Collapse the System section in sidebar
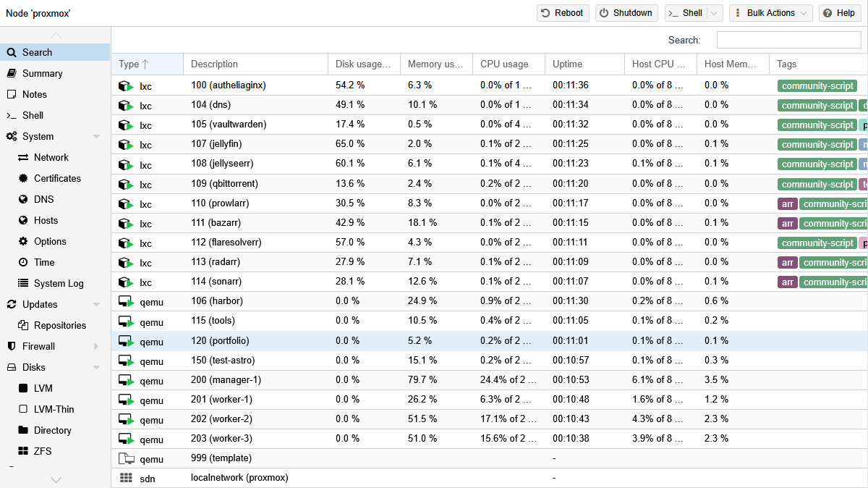The height and width of the screenshot is (488, 868). [96, 137]
